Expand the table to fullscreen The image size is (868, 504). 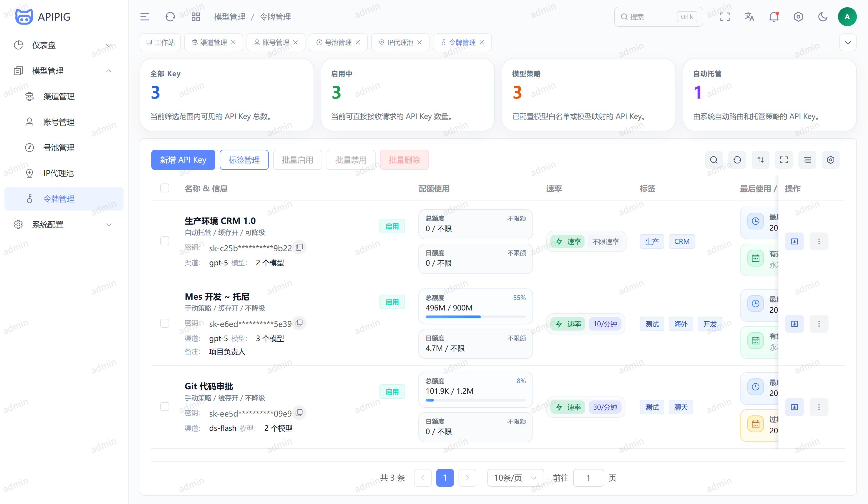click(784, 160)
